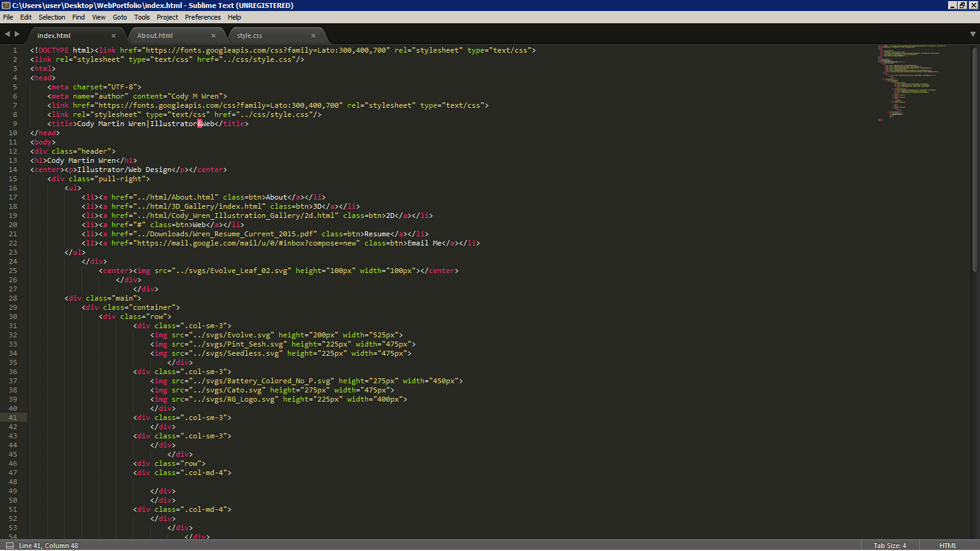Image resolution: width=980 pixels, height=551 pixels.
Task: Click the code minimap preview
Action: coord(913,80)
